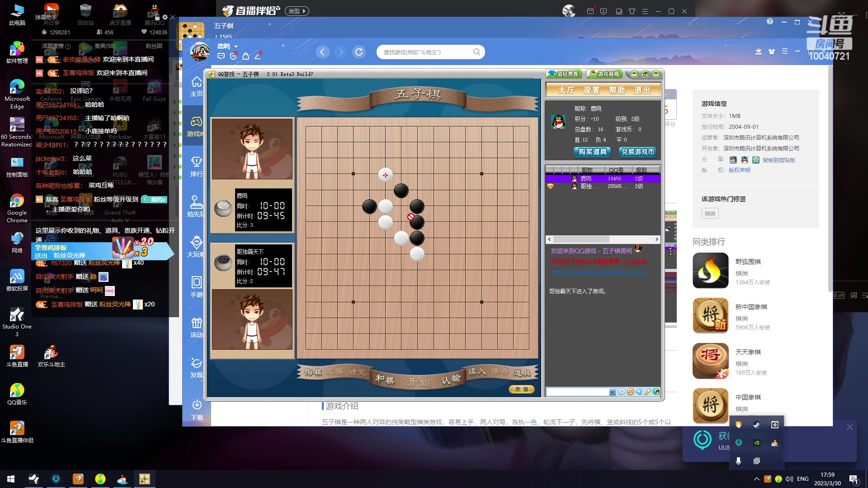
Task: Click 悔棋 undo move on ribbon
Action: [x=313, y=372]
